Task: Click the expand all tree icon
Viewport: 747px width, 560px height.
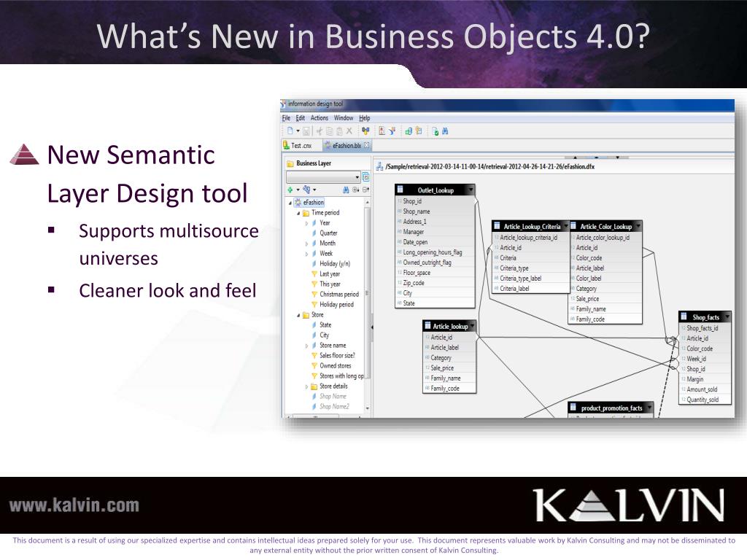Action: [356, 190]
